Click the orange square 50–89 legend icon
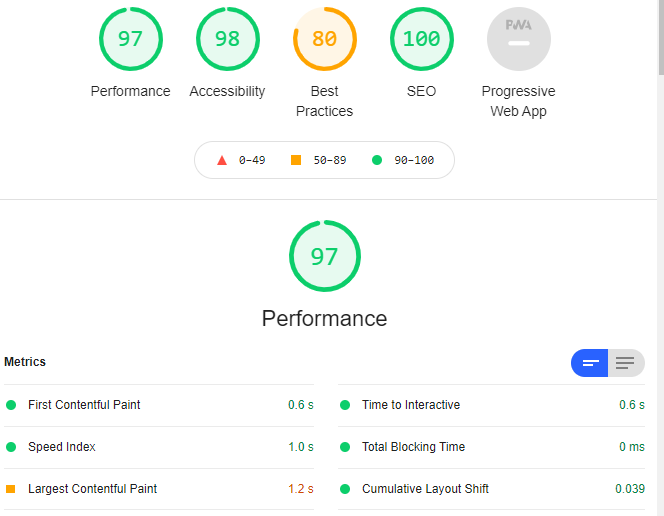This screenshot has width=664, height=516. (296, 160)
